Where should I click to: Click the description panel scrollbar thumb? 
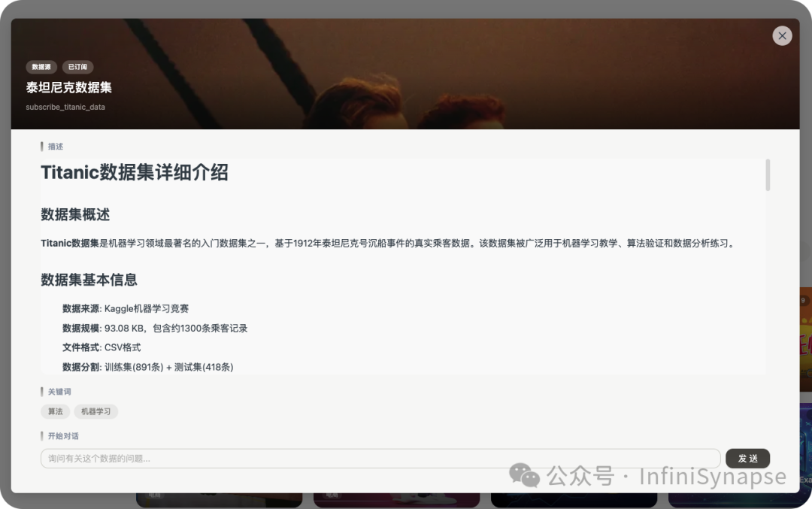tap(768, 175)
